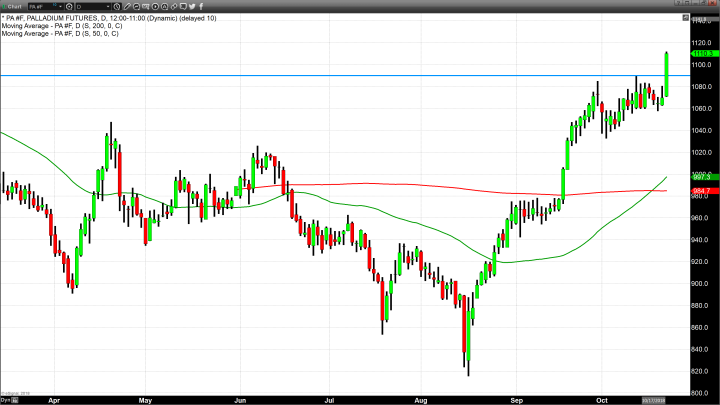Image resolution: width=720 pixels, height=405 pixels.
Task: Click the alert circle icon
Action: 164,6
